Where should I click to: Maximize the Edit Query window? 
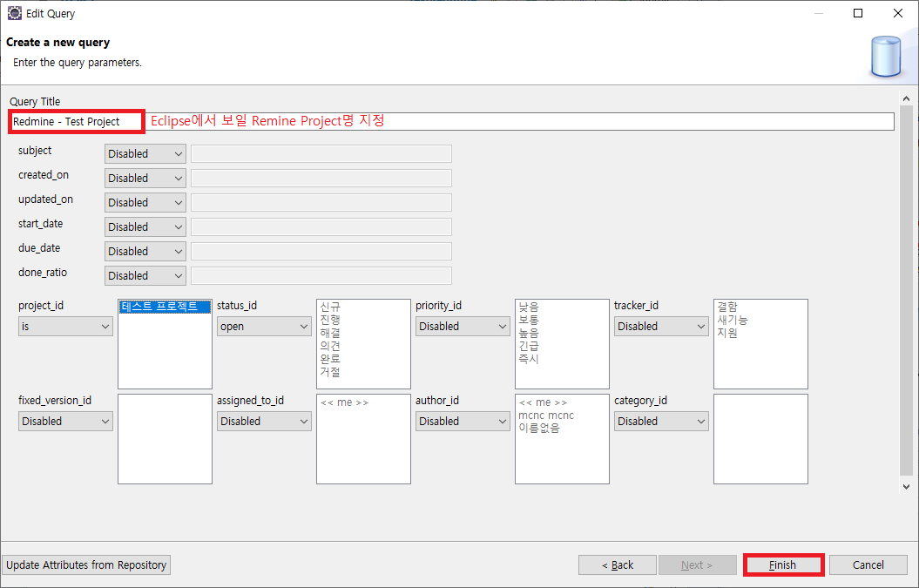(x=858, y=13)
